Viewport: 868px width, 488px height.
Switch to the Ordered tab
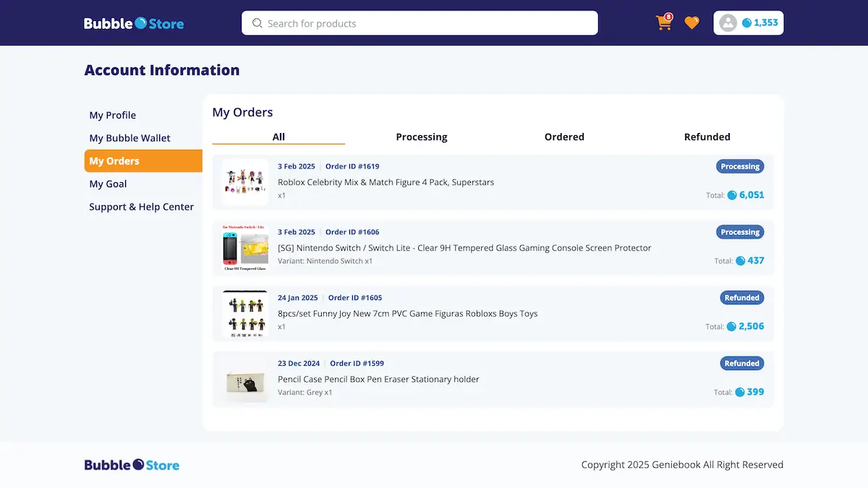point(564,137)
